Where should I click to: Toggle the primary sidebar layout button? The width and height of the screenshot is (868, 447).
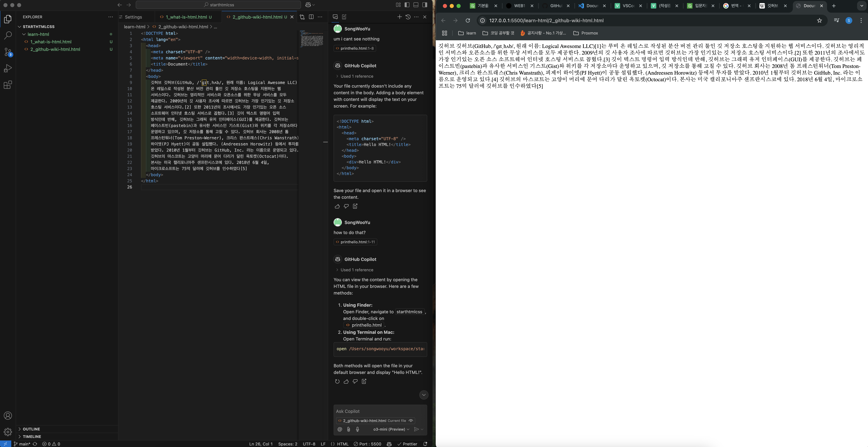pos(407,5)
